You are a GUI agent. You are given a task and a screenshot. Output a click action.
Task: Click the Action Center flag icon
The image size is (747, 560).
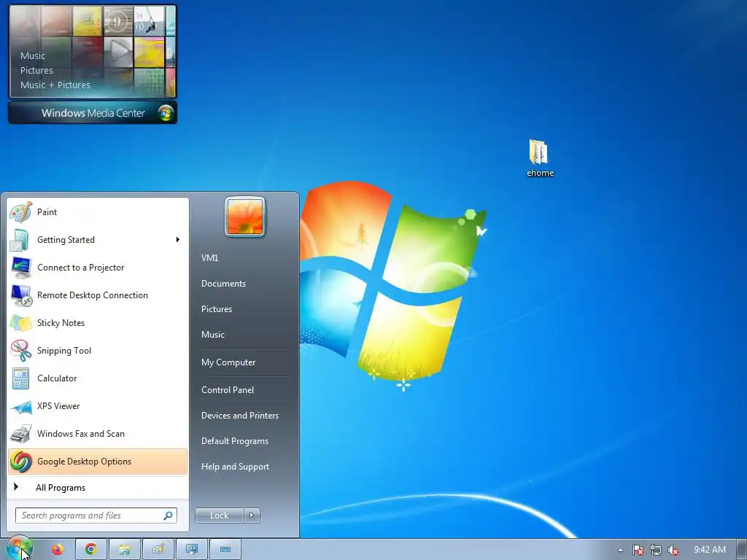click(x=638, y=550)
